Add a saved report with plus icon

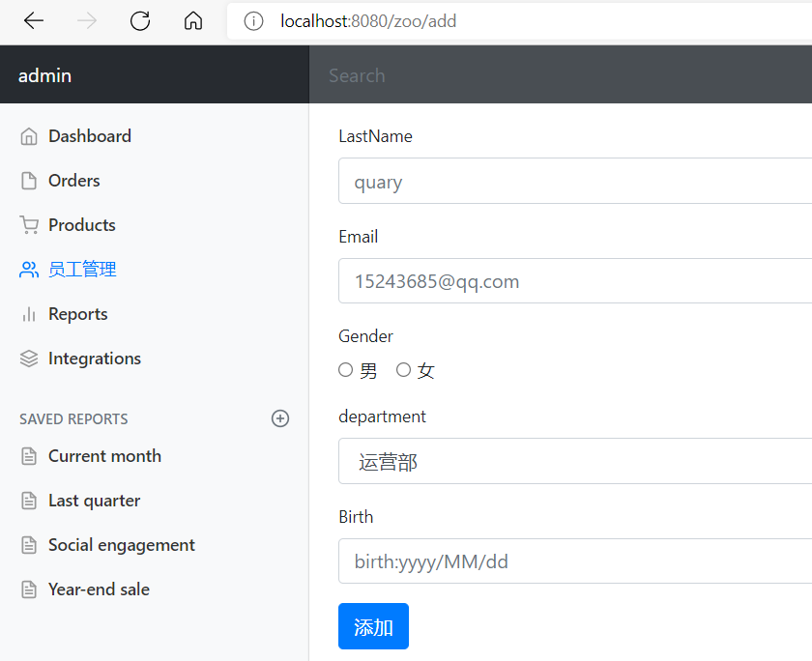point(280,418)
